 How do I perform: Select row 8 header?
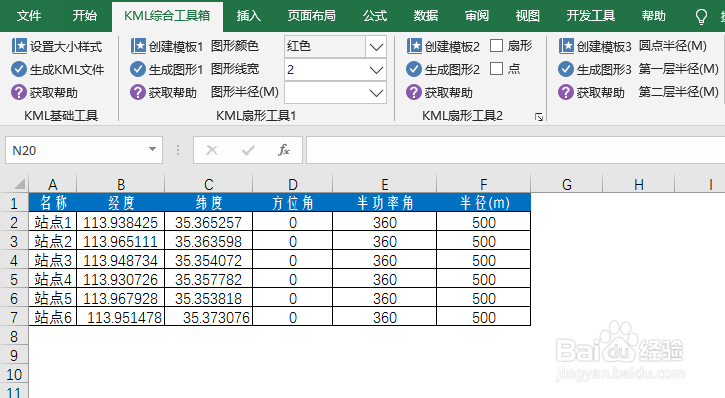point(14,336)
